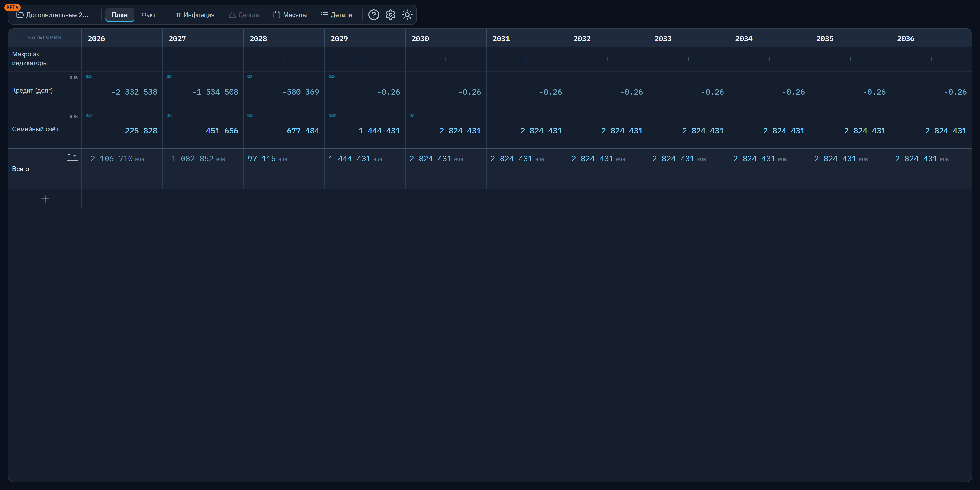Click the link icon in Кредит 2027 cell
980x490 pixels.
tap(169, 76)
